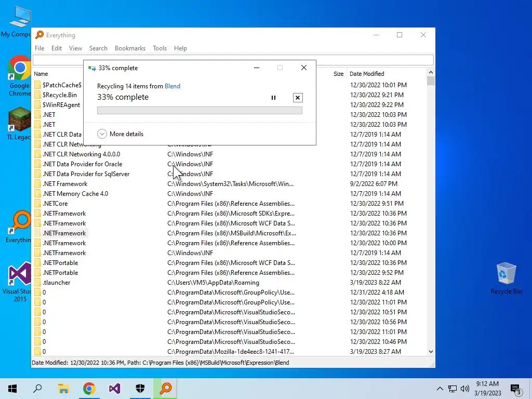The height and width of the screenshot is (399, 532).
Task: Select the $WinREAgent folder icon
Action: [x=37, y=104]
